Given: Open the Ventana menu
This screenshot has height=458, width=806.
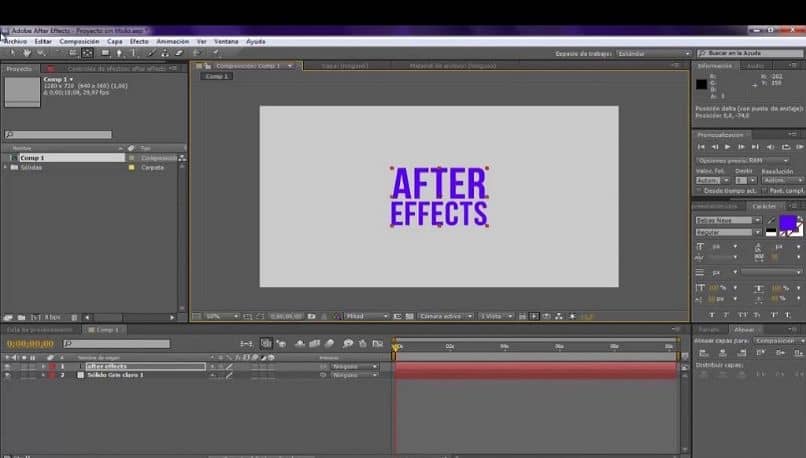Looking at the screenshot, I should coord(226,42).
